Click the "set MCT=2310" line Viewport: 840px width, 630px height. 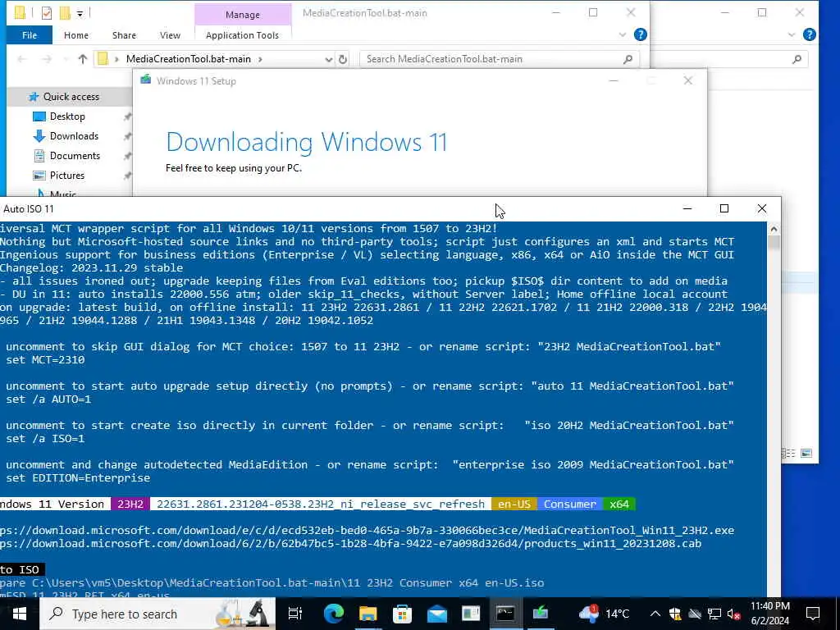[x=45, y=360]
